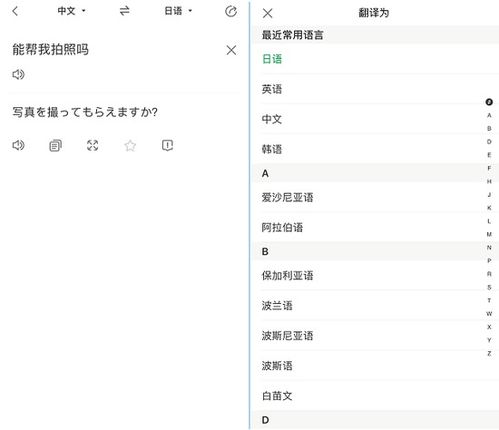Image resolution: width=499 pixels, height=430 pixels.
Task: Open the 日语 target language dropdown
Action: pos(178,11)
